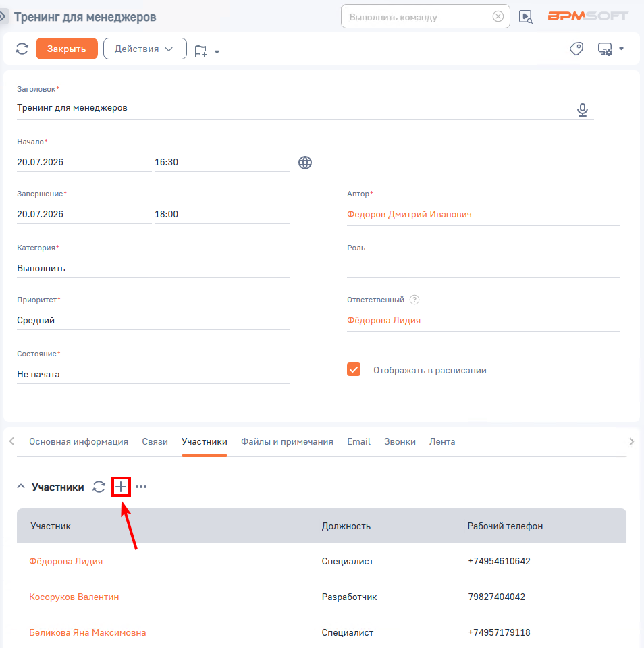Click the flag with plus icon

tap(201, 51)
